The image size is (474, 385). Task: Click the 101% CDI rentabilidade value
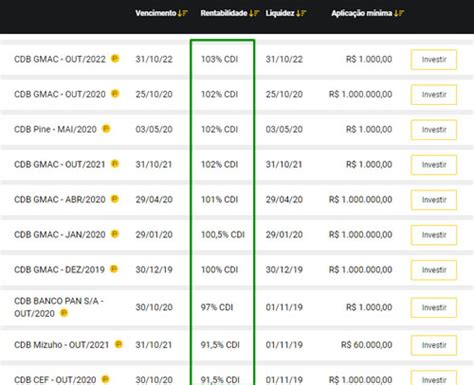coord(219,200)
